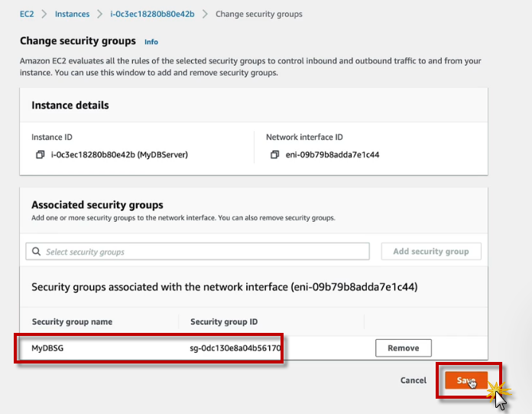Click the chevron after EC2 breadcrumb
This screenshot has height=414, width=532.
pos(44,14)
